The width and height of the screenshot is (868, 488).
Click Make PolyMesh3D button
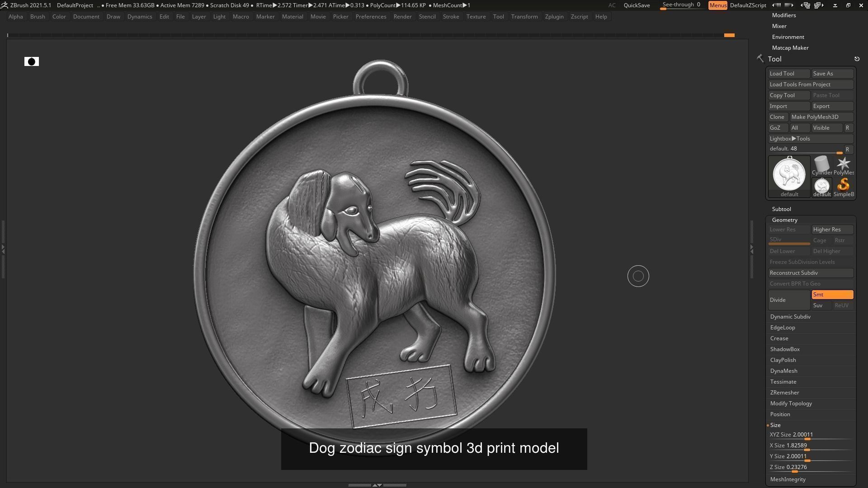point(821,117)
